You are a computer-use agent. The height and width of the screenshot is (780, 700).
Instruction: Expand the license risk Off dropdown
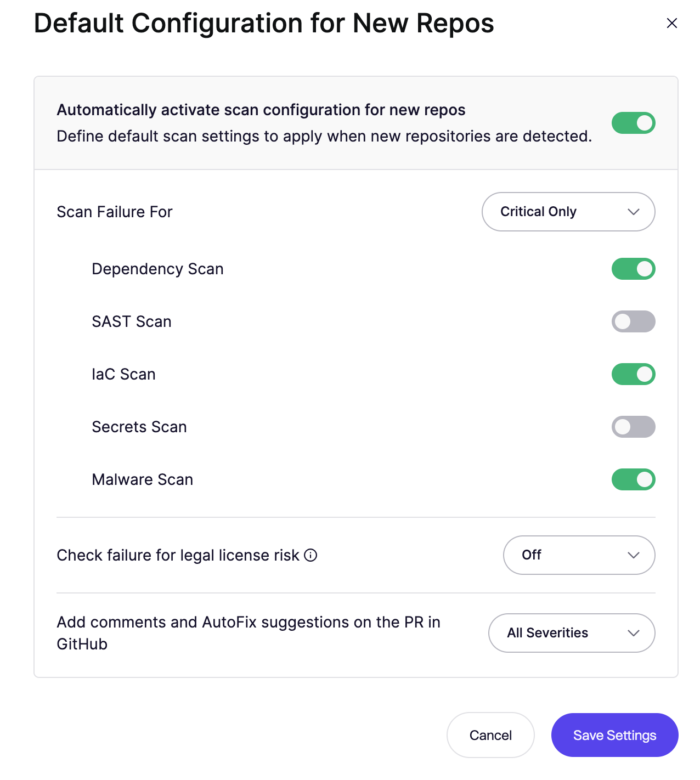pos(579,555)
